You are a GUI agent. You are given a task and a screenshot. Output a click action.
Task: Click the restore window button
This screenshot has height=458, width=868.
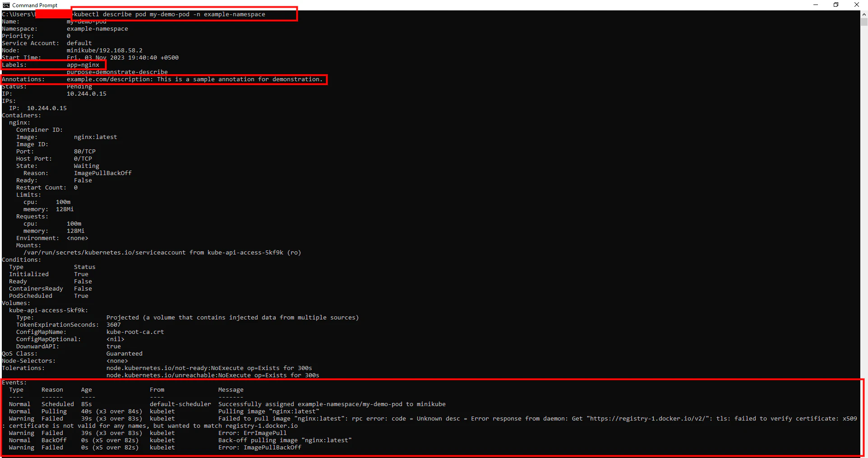[836, 5]
